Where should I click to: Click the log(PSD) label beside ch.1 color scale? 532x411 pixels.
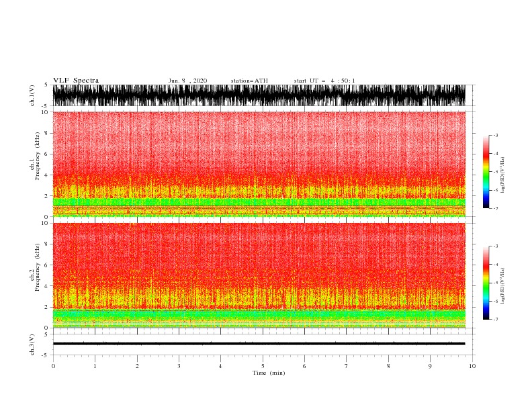point(502,175)
